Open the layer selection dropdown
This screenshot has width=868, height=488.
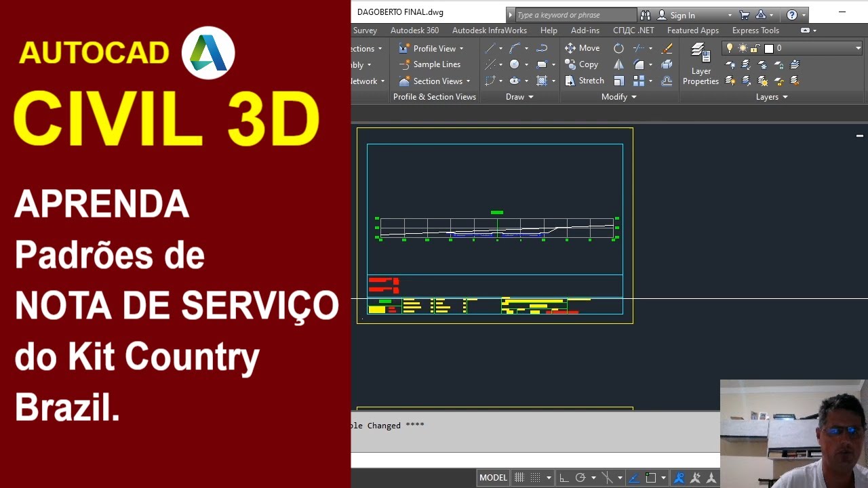click(x=858, y=48)
